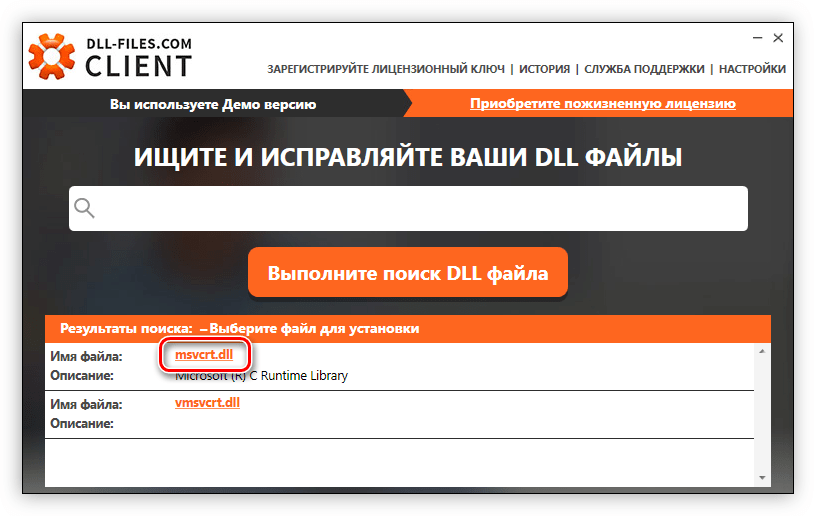Open ЗАРЕГИСТРИРУЙТЕ ЛИЦЕНЗИОННЫЙ КЛЮЧ menu item
Image resolution: width=816 pixels, height=516 pixels.
385,69
